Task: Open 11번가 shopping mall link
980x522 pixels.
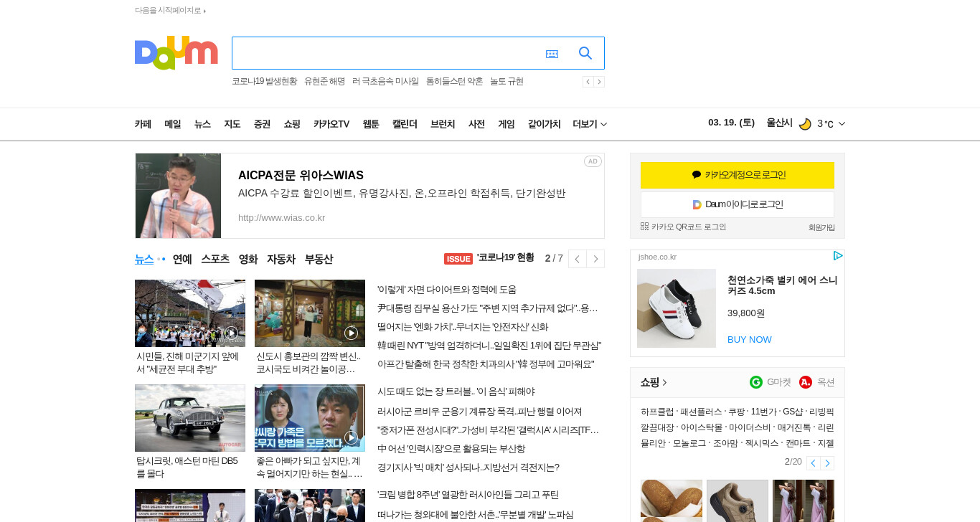Action: coord(763,412)
